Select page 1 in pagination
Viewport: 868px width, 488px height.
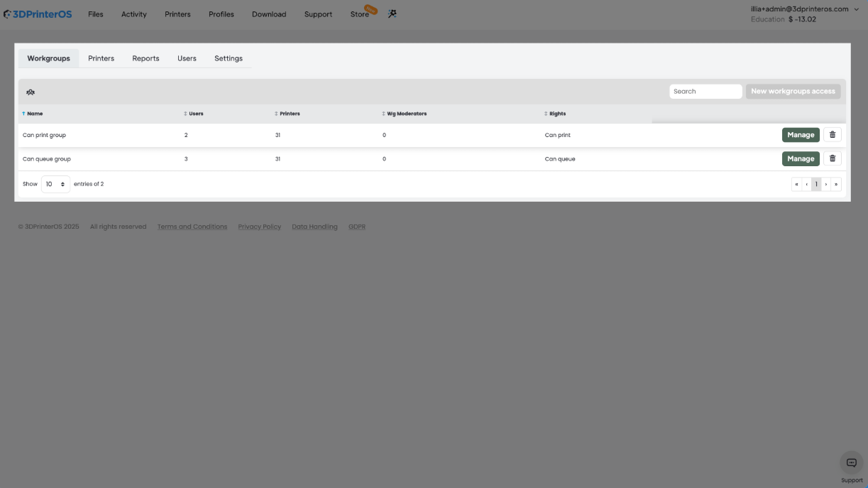(x=816, y=184)
